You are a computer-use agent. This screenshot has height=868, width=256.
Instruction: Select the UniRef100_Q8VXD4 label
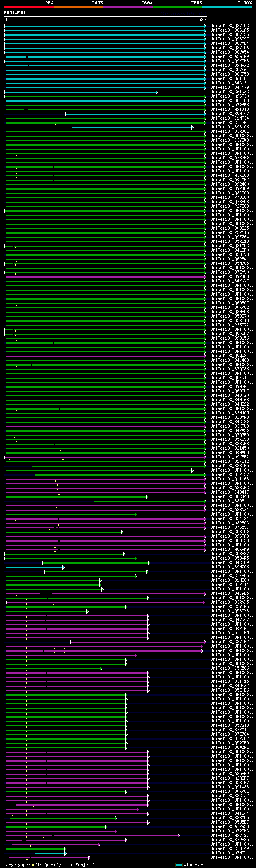(230, 44)
